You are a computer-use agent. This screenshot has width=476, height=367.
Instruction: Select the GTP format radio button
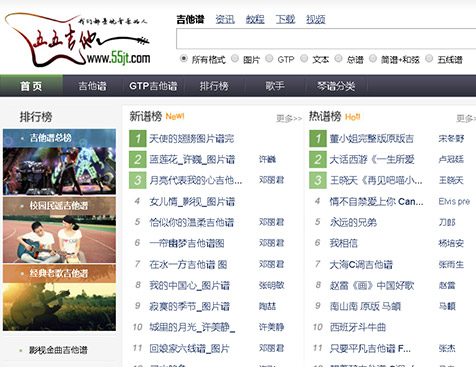(x=269, y=59)
